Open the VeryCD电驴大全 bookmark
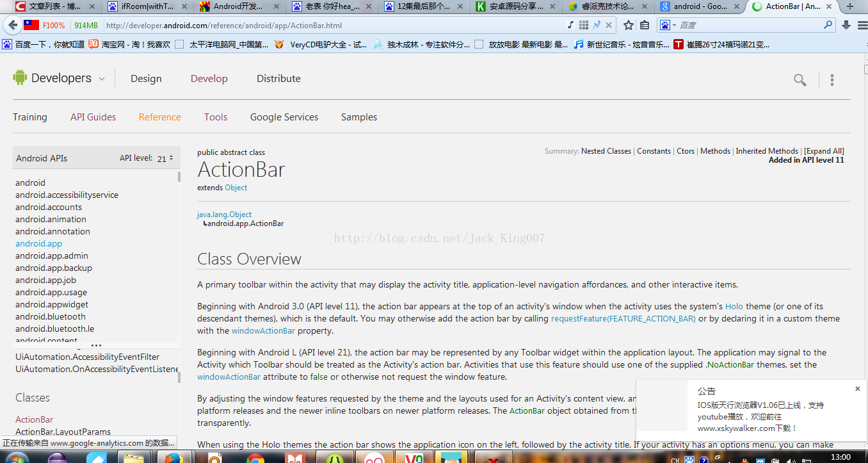The height and width of the screenshot is (463, 868). [321, 45]
